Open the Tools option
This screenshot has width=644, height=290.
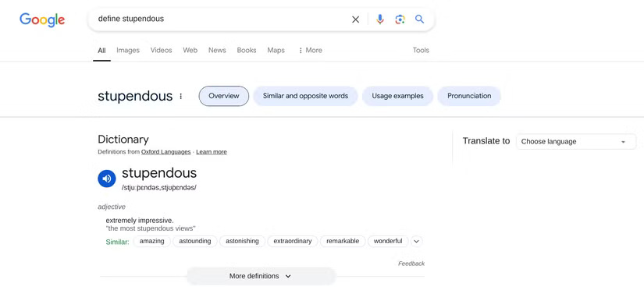421,50
